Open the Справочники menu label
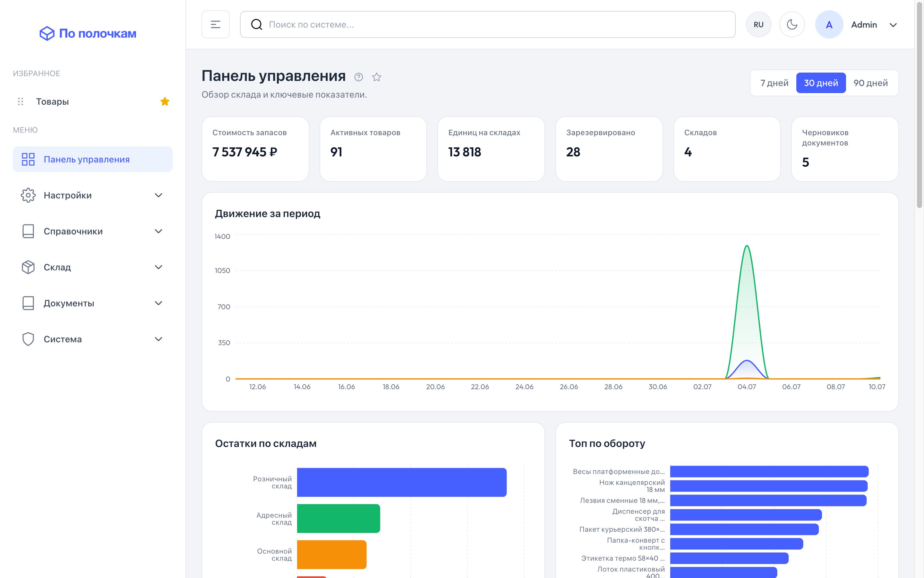Screen dimensions: 924x578 coord(73,231)
